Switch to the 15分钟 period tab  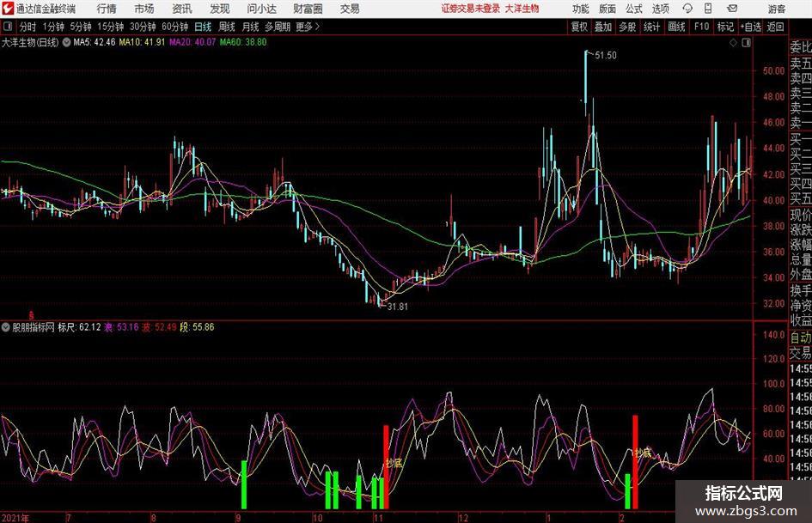pos(111,27)
